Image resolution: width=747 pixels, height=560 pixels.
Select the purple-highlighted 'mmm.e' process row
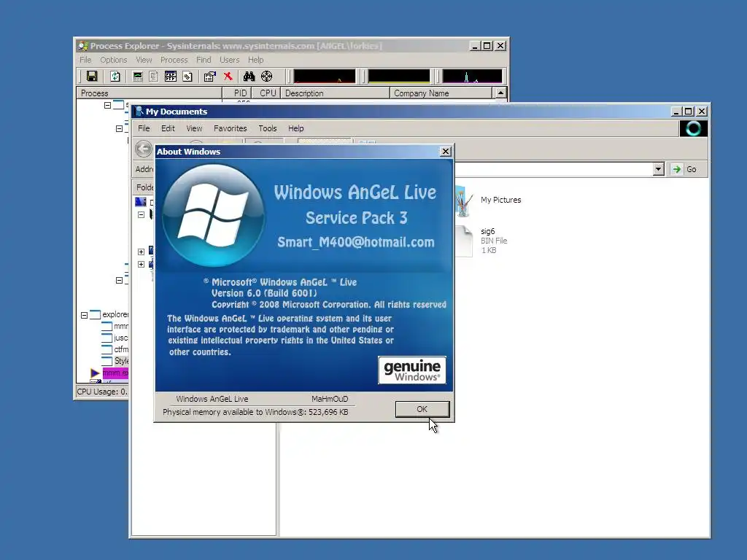click(116, 373)
